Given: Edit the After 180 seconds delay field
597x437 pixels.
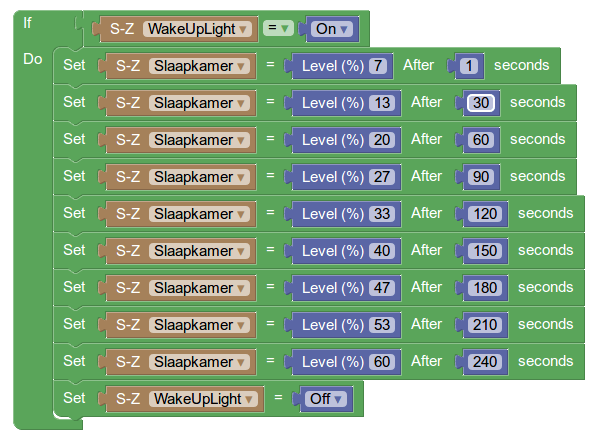Looking at the screenshot, I should [485, 288].
